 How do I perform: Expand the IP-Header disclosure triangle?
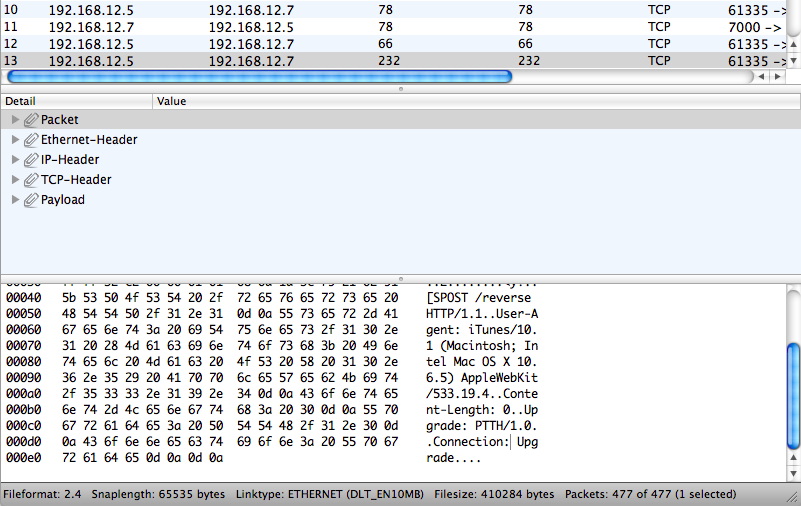(15, 159)
